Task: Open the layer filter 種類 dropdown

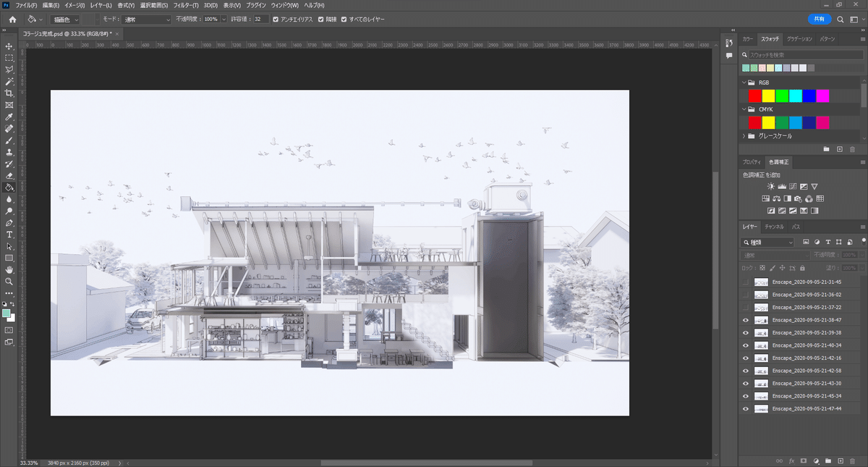Action: click(x=767, y=243)
